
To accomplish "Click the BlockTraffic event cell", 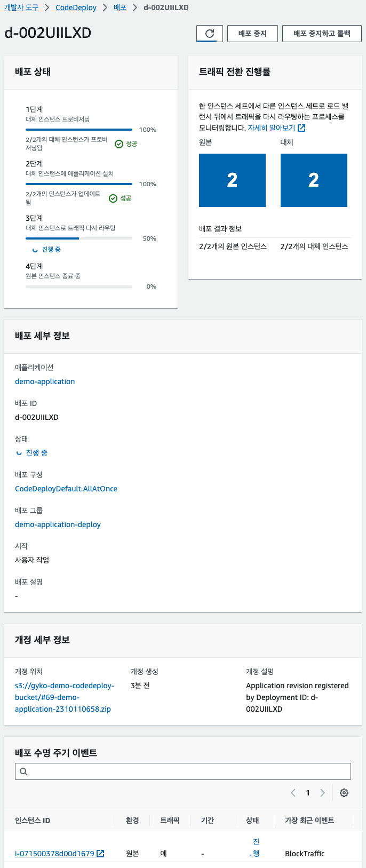I will (305, 854).
